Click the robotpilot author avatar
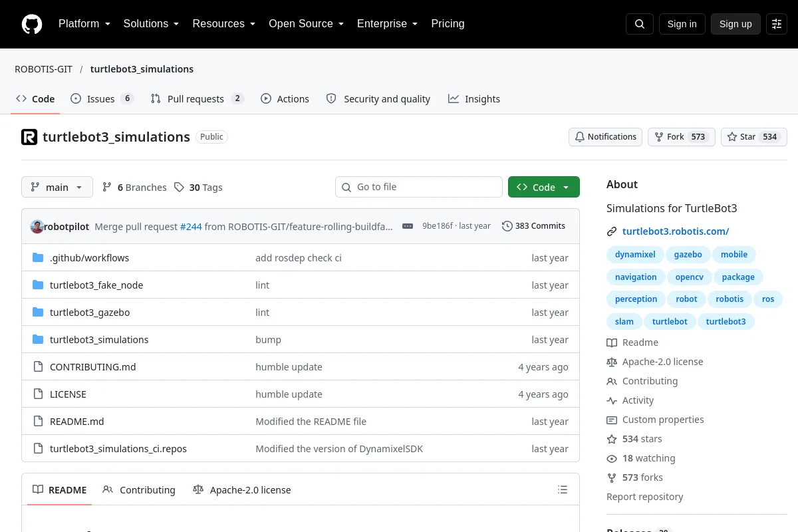This screenshot has width=798, height=532. [37, 226]
